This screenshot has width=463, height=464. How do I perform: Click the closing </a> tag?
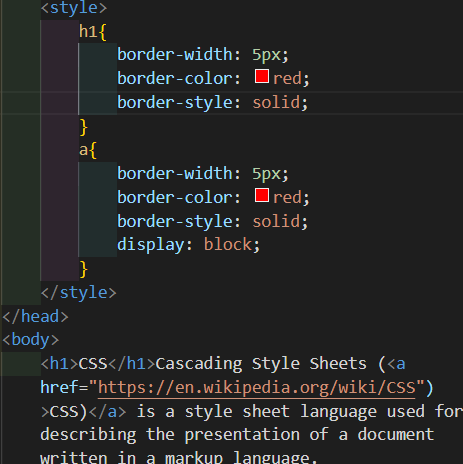[x=107, y=412]
